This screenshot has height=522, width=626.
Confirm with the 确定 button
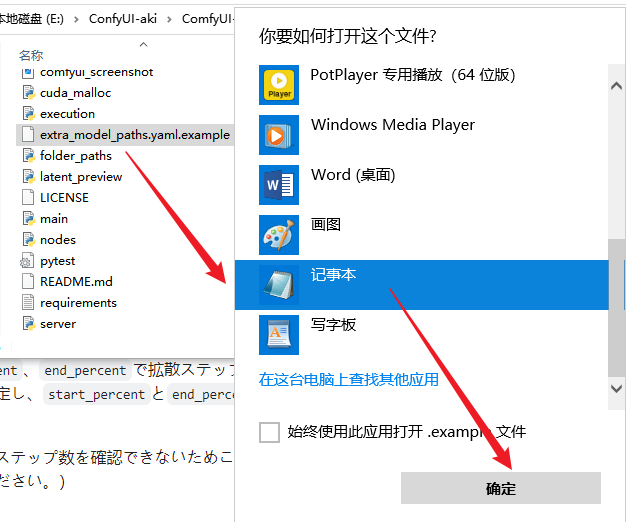point(501,488)
